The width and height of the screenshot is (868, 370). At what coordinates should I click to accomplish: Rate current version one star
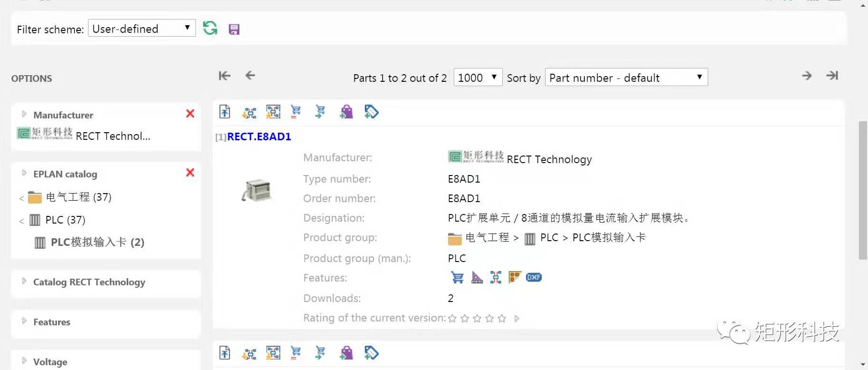pyautogui.click(x=452, y=318)
